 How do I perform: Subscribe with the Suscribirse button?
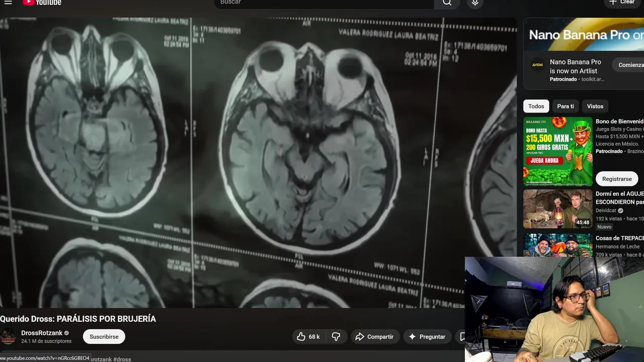pyautogui.click(x=104, y=337)
